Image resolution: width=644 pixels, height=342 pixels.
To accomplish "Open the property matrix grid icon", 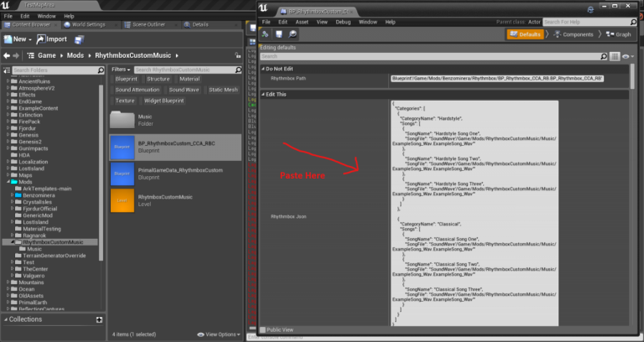I will pos(614,56).
